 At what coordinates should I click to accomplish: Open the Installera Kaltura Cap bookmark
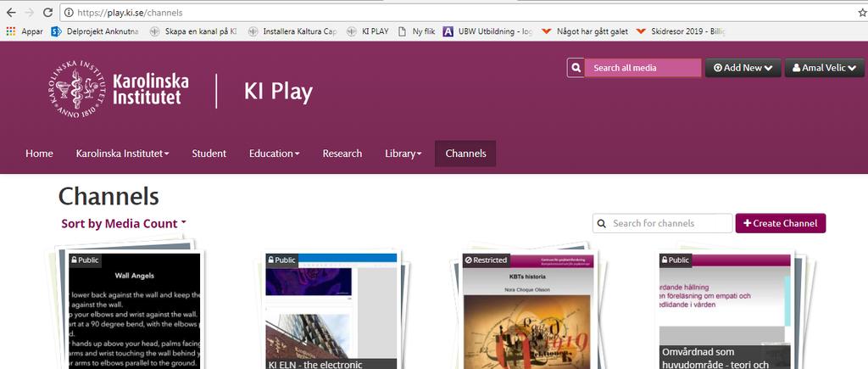[292, 31]
